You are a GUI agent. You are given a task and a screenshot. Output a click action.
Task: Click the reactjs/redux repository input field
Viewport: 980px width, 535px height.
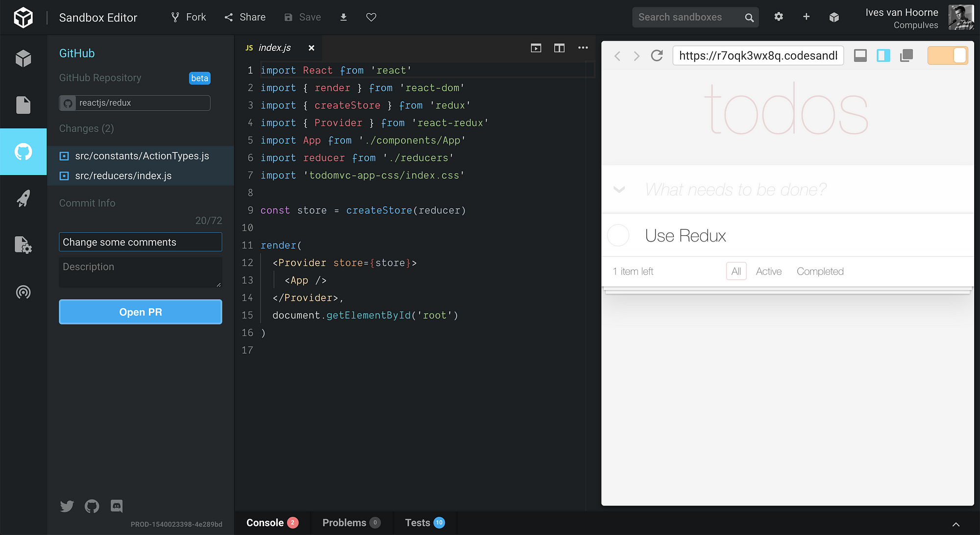141,102
